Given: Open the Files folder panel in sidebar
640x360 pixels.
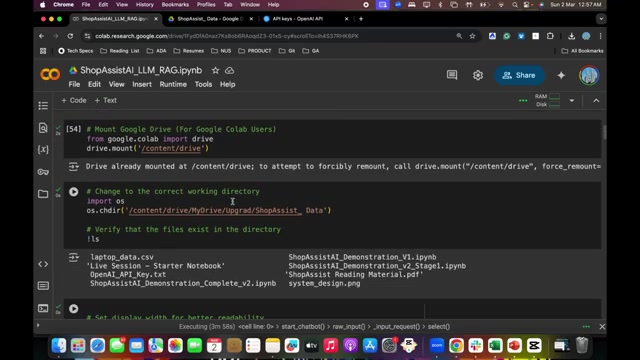Looking at the screenshot, I should 43,193.
